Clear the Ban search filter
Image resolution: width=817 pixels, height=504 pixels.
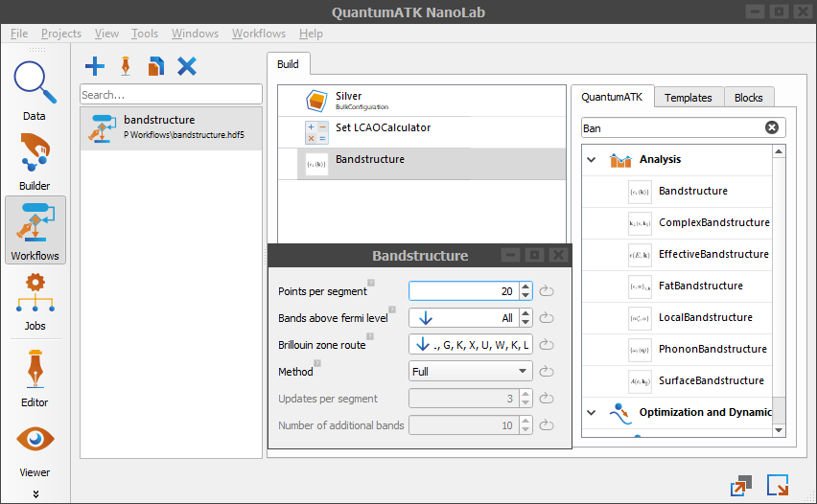coord(772,127)
